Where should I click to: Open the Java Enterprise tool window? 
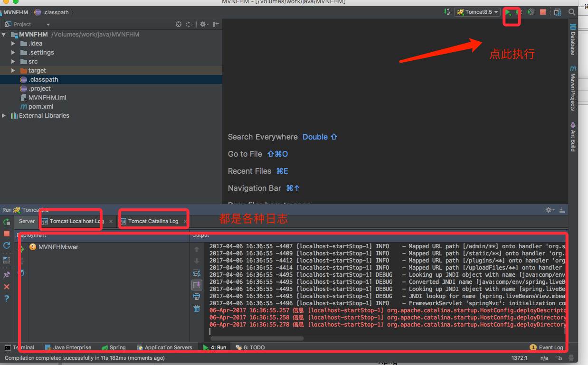tap(68, 347)
